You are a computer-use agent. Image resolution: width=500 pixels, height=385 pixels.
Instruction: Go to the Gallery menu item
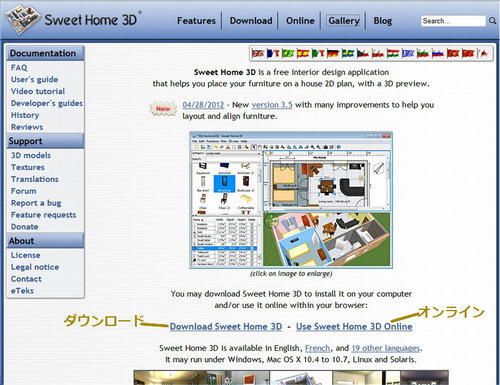pos(344,21)
